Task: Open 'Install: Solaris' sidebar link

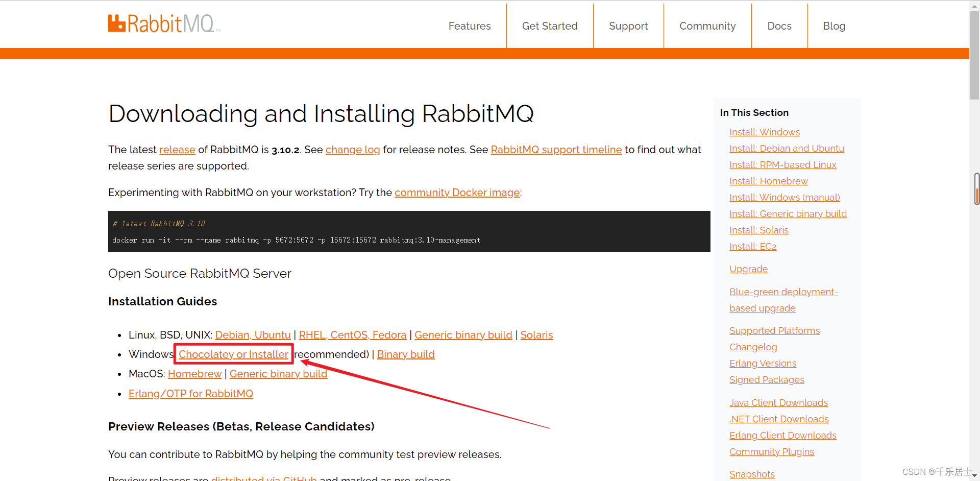Action: tap(759, 230)
